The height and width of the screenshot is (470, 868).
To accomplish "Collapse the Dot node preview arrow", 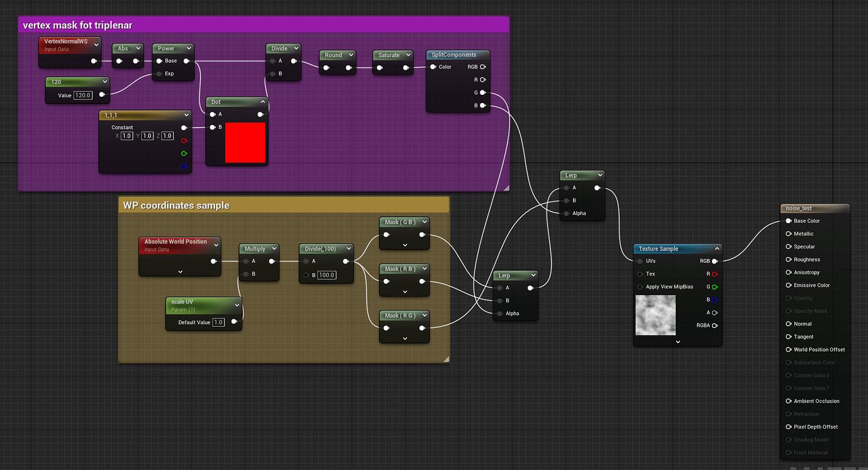I will point(263,102).
